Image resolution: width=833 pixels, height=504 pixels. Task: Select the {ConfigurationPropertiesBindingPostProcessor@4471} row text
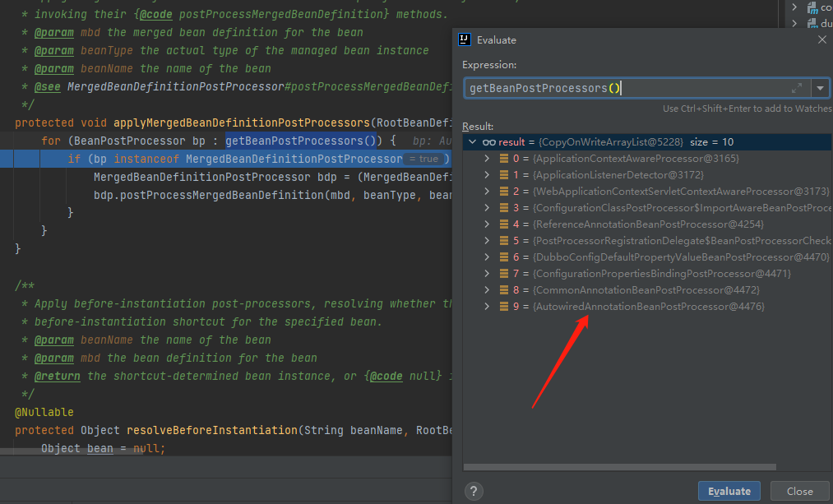(662, 274)
